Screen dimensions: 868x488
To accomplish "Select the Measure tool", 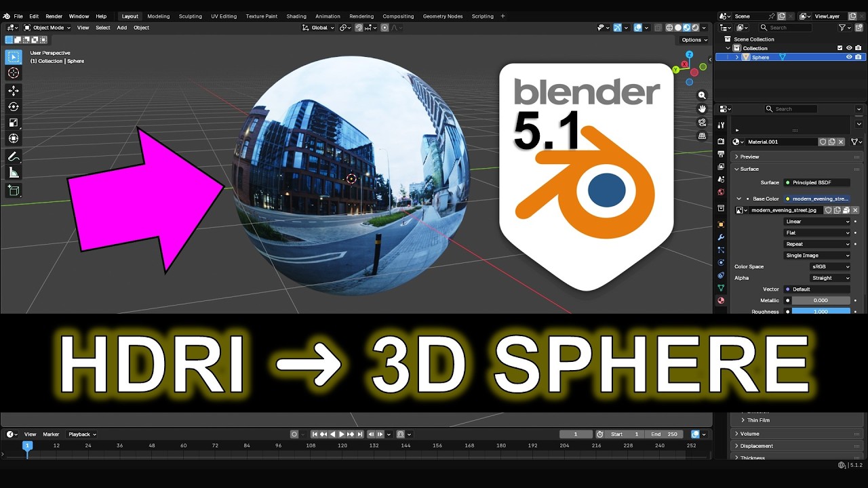I will (14, 173).
